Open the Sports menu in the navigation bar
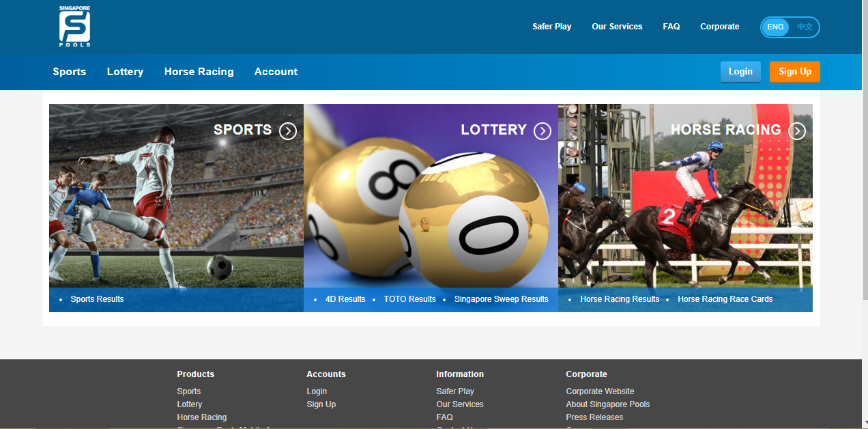Viewport: 868px width, 429px height. pos(70,72)
